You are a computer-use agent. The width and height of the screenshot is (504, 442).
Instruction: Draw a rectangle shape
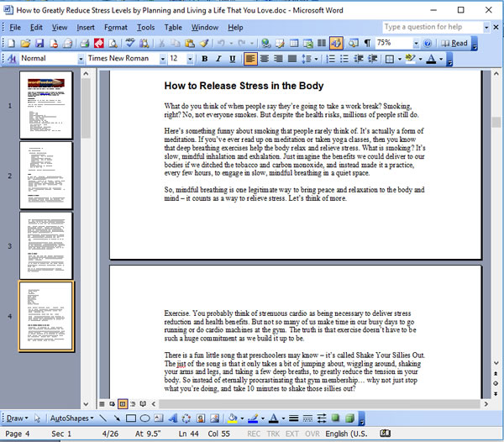pyautogui.click(x=130, y=418)
